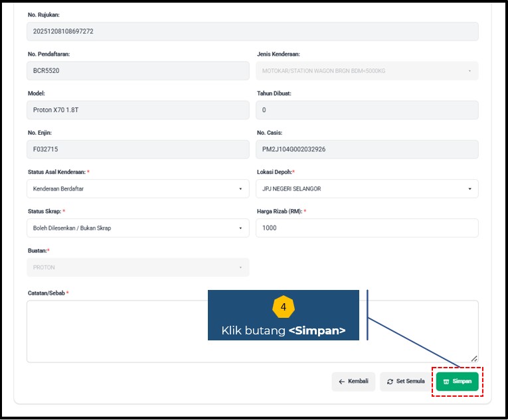Click the Catatan/Sebab field label
This screenshot has height=420, width=508.
pos(46,293)
